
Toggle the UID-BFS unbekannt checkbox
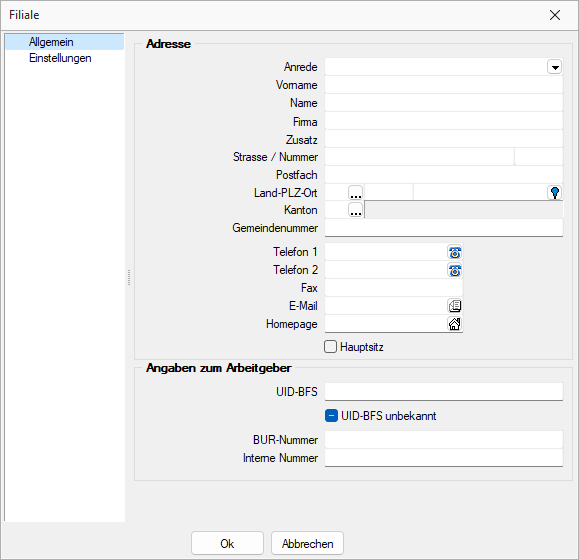(x=331, y=416)
